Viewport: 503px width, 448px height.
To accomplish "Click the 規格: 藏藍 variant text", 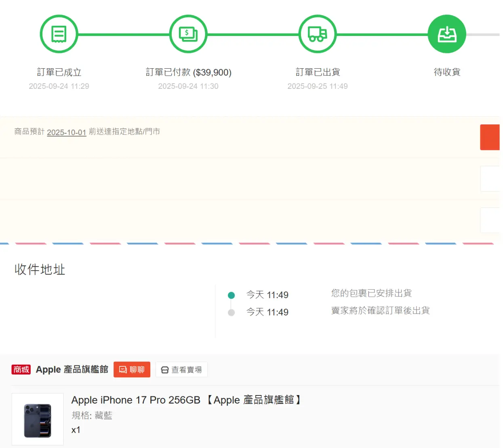I will point(92,415).
